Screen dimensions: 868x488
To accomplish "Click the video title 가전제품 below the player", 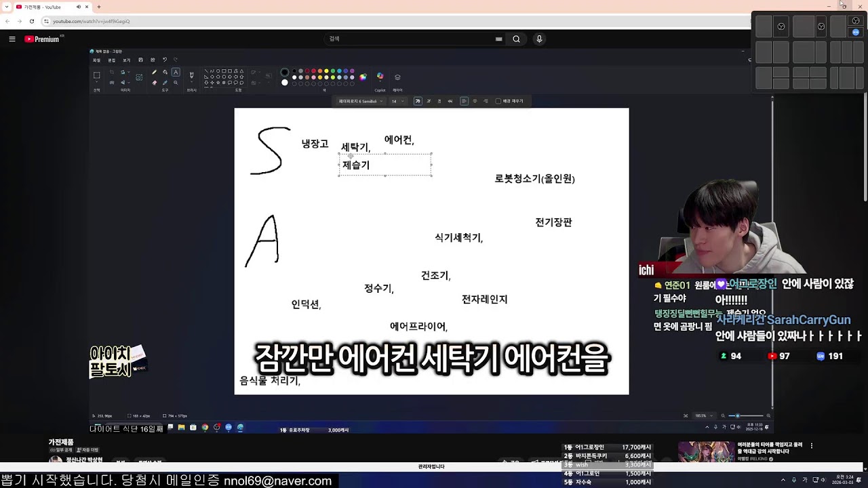I will click(x=61, y=442).
